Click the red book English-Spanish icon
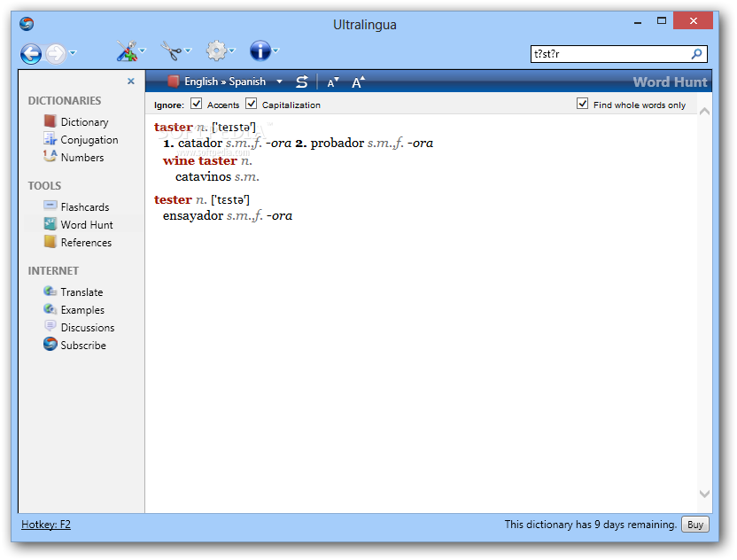The width and height of the screenshot is (737, 560). (174, 82)
